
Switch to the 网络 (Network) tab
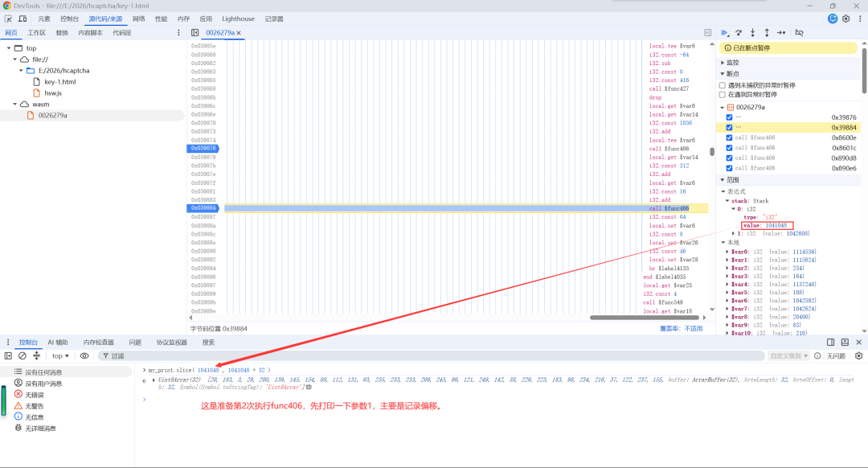[x=138, y=18]
